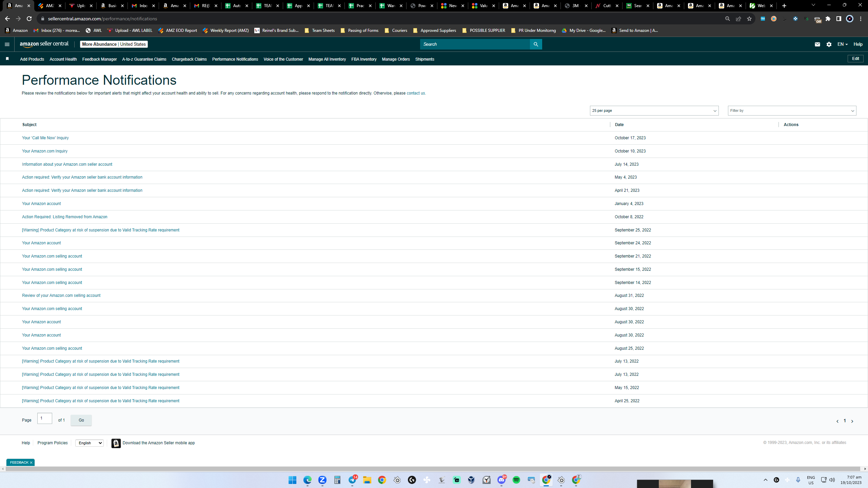Reload the page with the refresh icon

(x=29, y=19)
